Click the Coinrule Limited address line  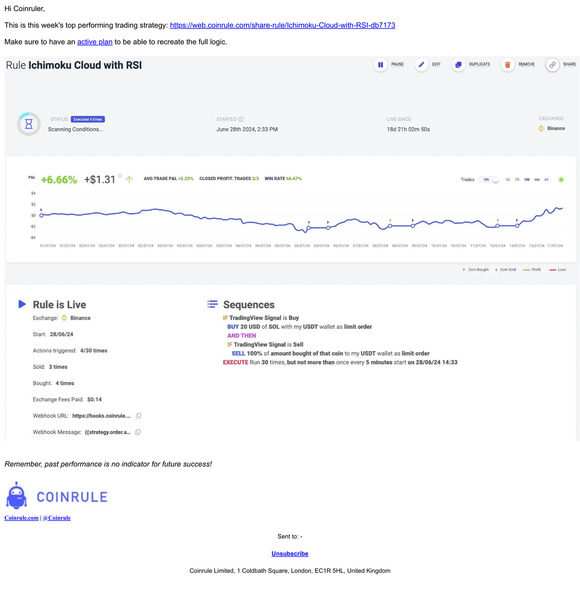click(x=290, y=571)
